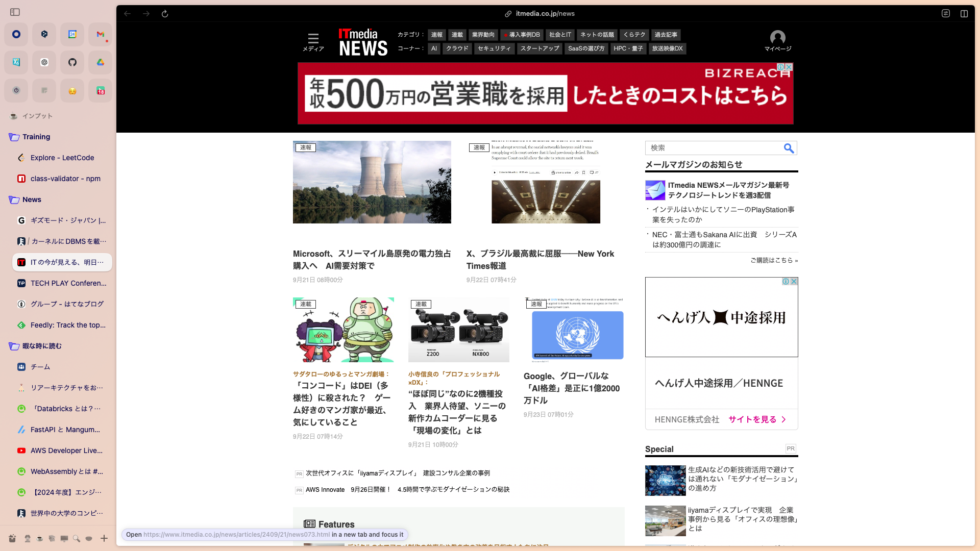
Task: Open the マイページ account icon
Action: [x=777, y=41]
